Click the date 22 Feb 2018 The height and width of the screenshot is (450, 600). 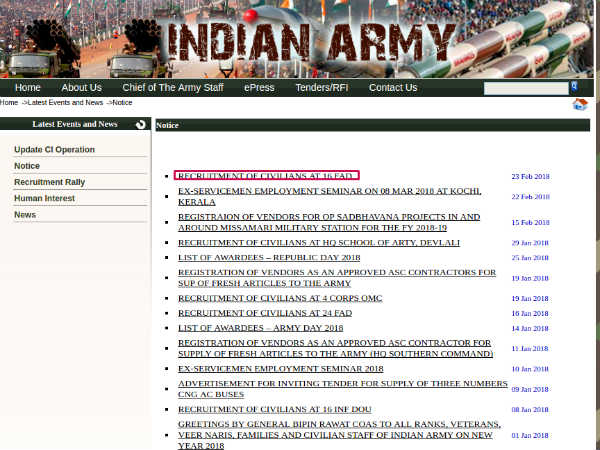(530, 197)
